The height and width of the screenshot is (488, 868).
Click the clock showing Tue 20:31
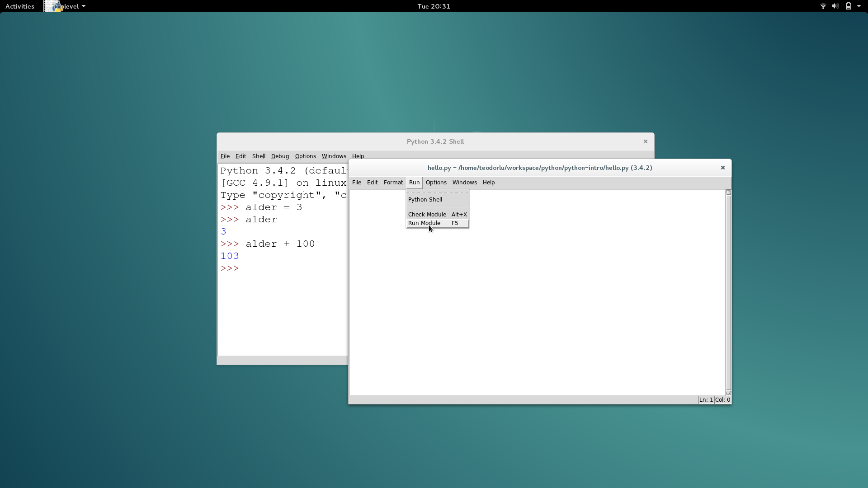(434, 6)
